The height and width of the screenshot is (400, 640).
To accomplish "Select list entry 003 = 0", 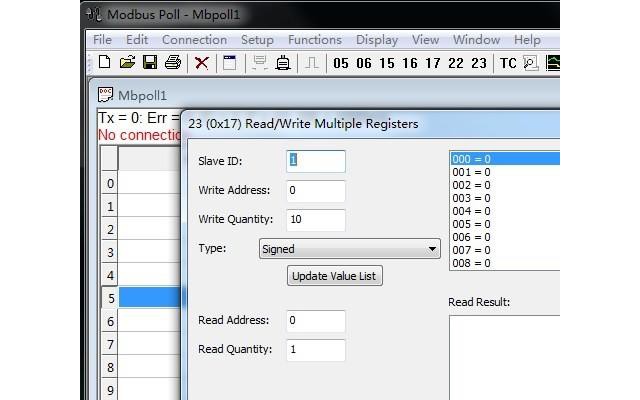I will tap(505, 198).
